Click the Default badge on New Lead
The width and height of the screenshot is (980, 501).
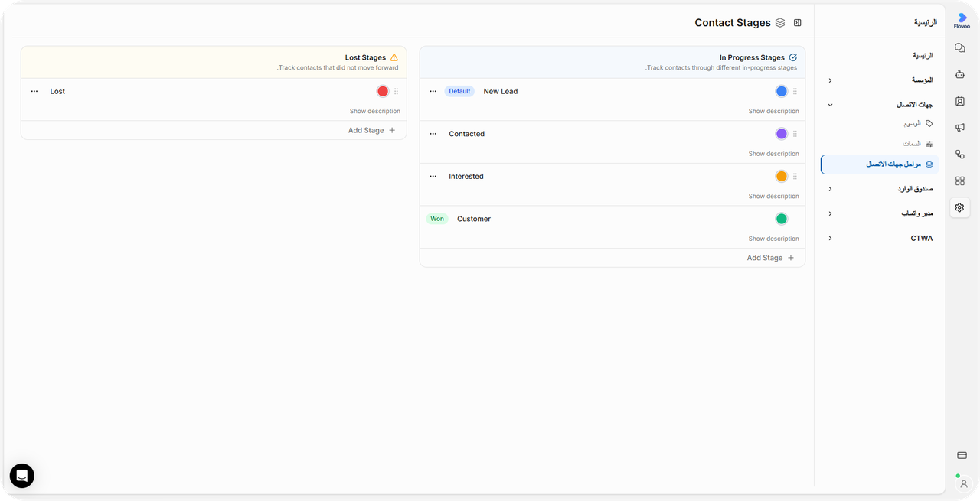(459, 91)
